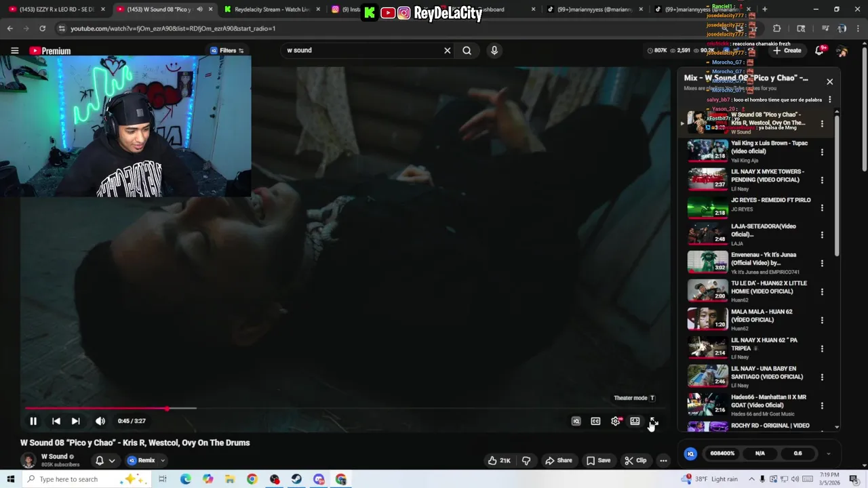Open options for Yail King x Luis Brown - Tupac

point(822,152)
